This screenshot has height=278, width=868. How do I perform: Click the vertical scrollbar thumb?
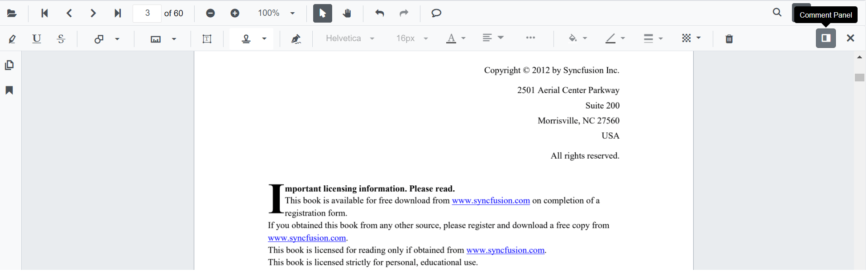[859, 77]
